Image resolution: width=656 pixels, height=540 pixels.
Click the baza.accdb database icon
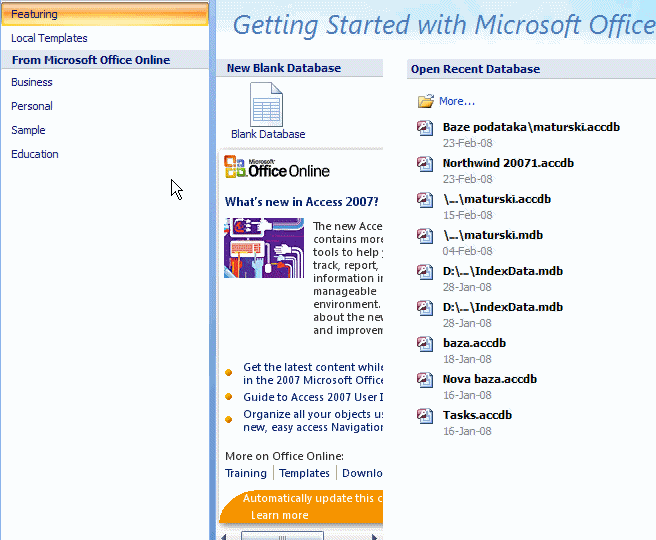(425, 343)
